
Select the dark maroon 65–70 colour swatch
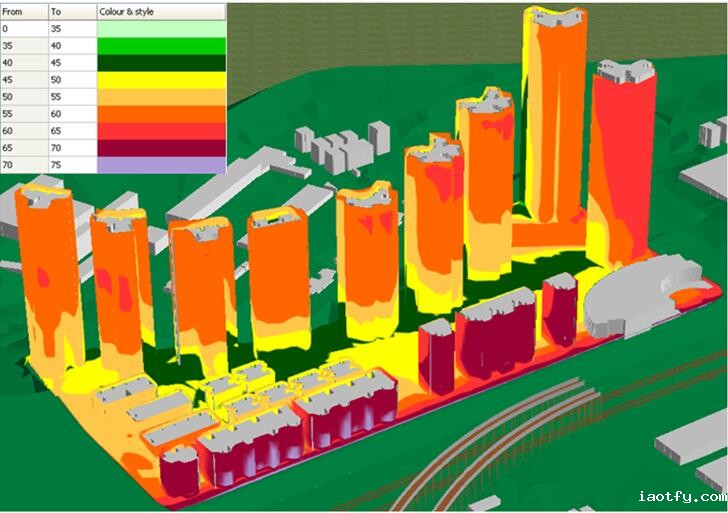[160, 147]
